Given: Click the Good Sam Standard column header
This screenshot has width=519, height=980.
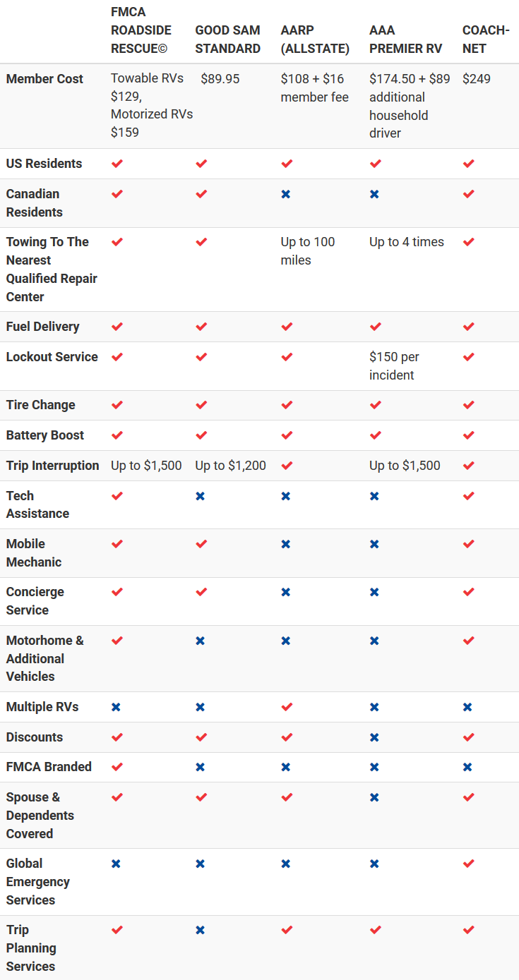Looking at the screenshot, I should click(227, 40).
